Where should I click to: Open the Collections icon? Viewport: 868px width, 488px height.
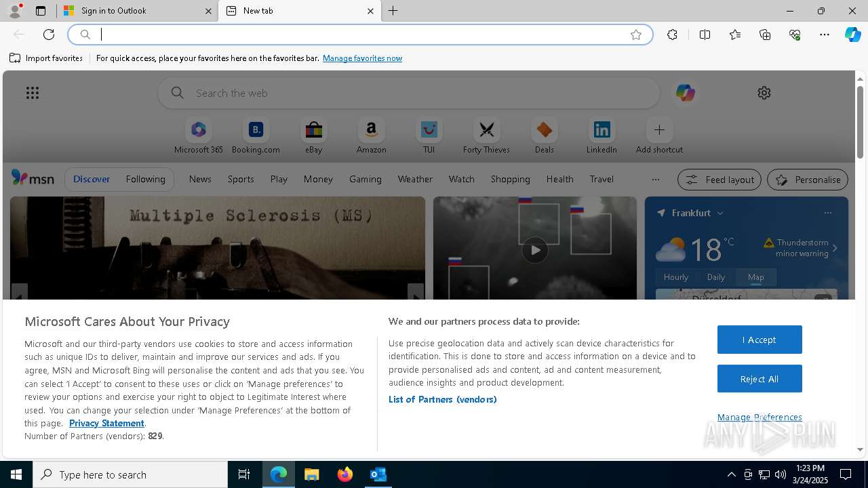coord(765,35)
